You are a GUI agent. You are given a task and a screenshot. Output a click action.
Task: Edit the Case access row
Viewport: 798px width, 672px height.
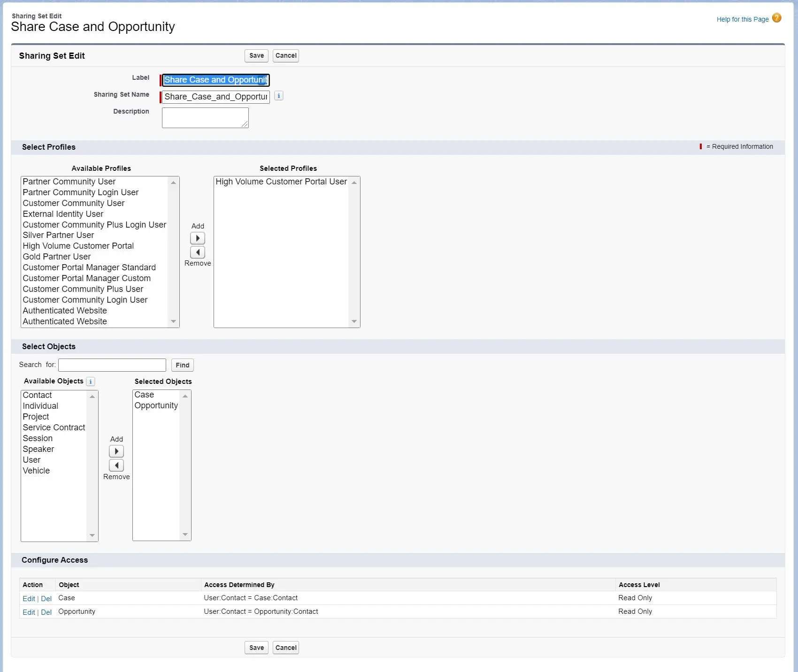coord(29,598)
